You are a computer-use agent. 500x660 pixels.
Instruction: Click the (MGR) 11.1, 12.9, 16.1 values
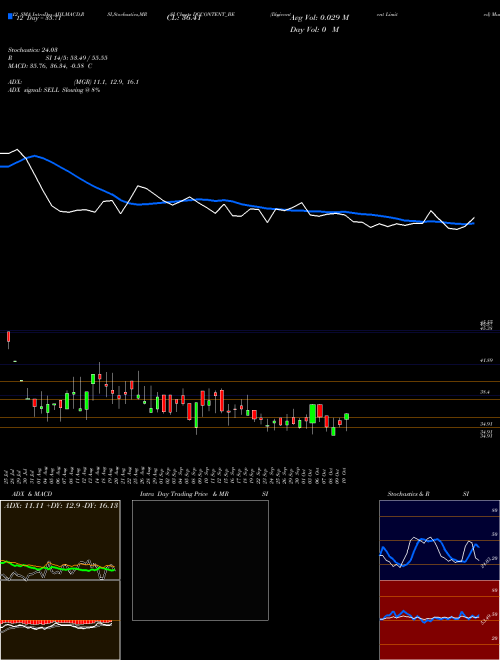pyautogui.click(x=106, y=82)
